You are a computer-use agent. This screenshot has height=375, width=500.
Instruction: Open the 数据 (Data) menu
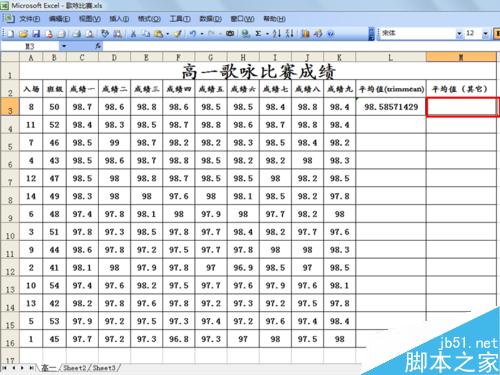click(211, 19)
